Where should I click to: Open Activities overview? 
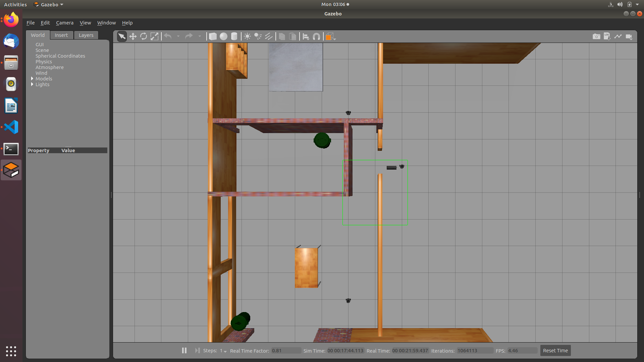[15, 4]
